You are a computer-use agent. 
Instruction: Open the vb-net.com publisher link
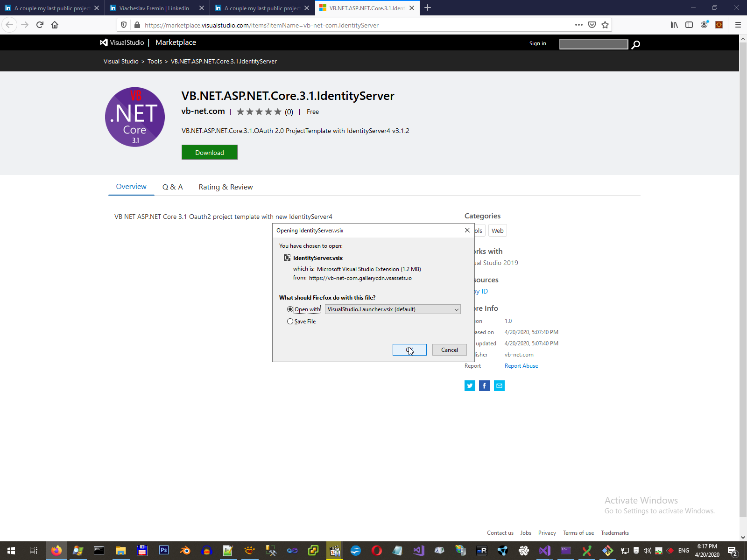[x=203, y=111]
